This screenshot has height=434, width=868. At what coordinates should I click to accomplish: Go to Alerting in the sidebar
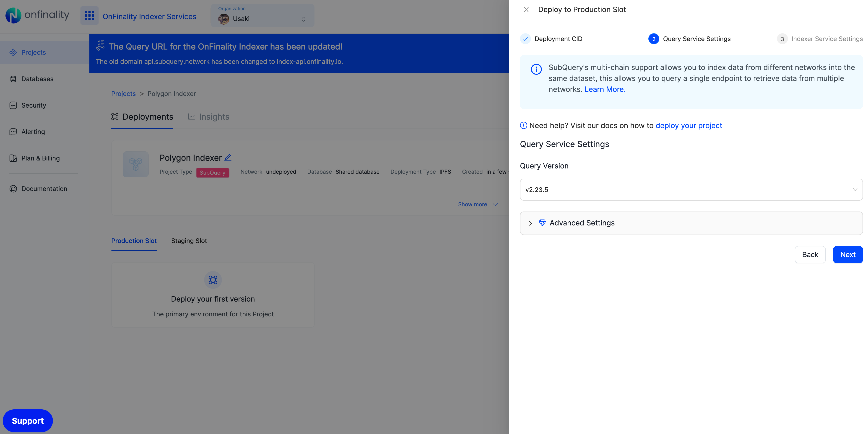(x=33, y=132)
